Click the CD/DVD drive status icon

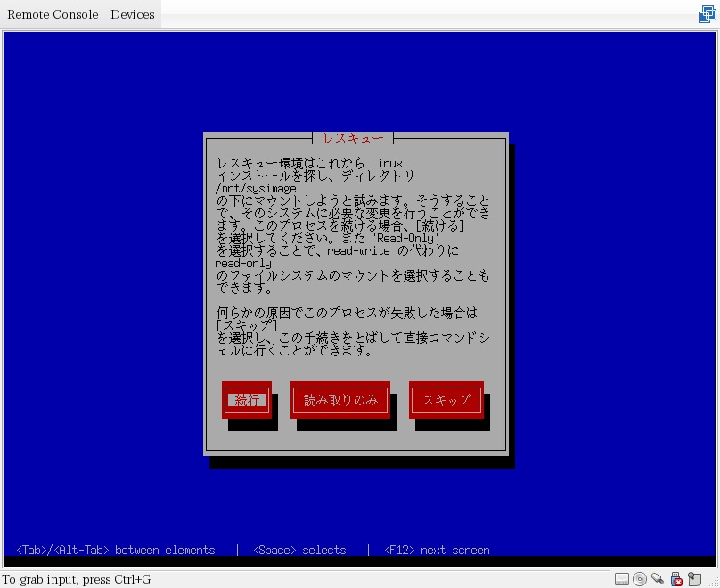click(x=640, y=579)
